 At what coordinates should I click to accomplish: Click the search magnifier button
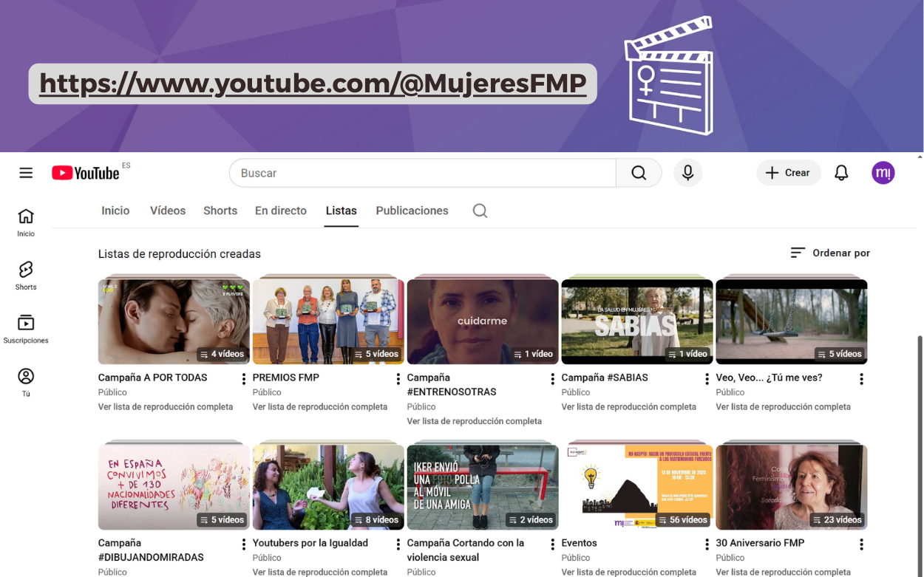[x=639, y=173]
